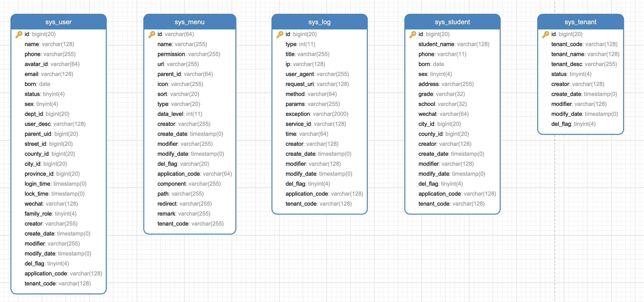This screenshot has width=644, height=302.
Task: Select the sys_student table header
Action: pyautogui.click(x=453, y=22)
